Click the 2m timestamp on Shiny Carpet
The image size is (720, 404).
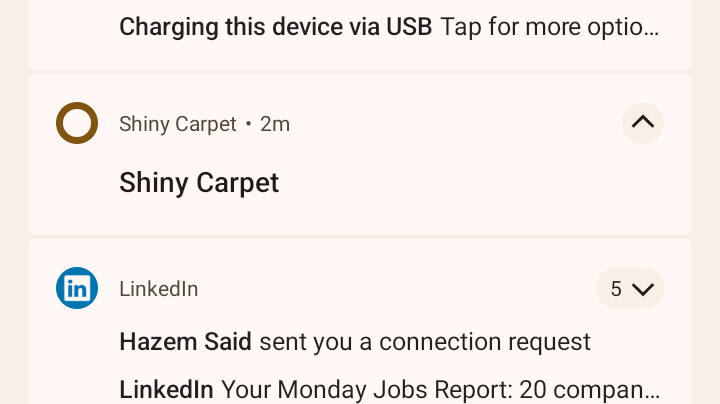275,124
